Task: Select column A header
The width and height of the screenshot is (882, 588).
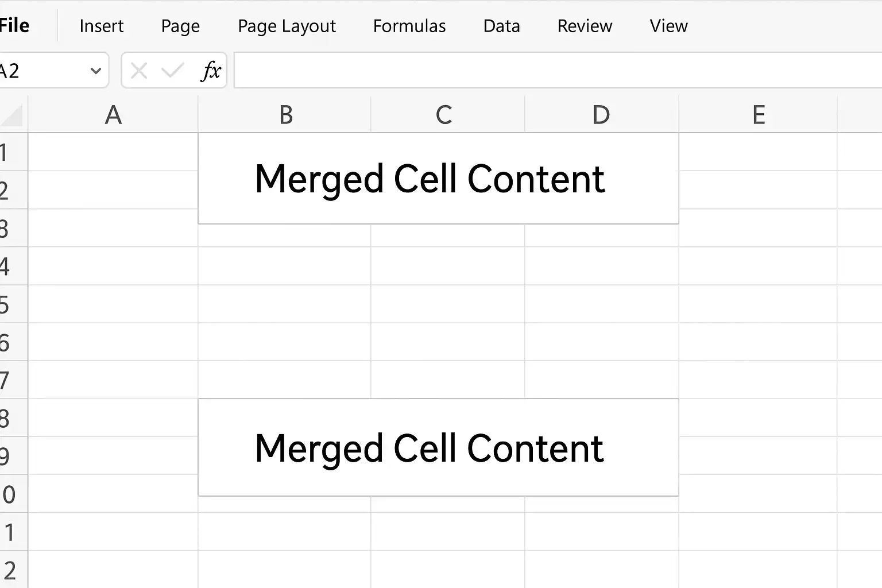Action: (x=113, y=115)
